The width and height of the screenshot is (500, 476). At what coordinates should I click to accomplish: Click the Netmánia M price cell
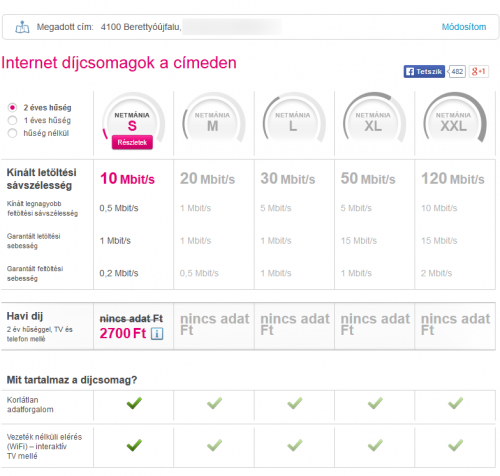point(214,326)
